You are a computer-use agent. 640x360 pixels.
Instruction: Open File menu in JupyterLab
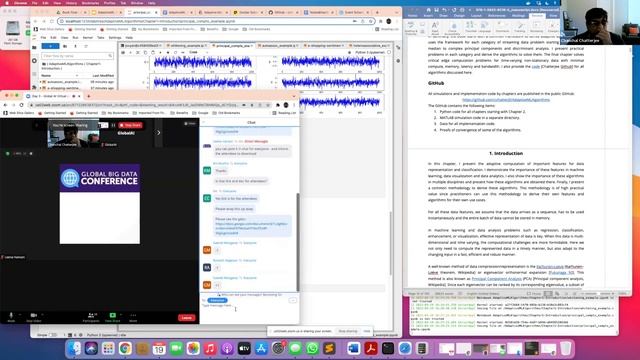click(x=43, y=38)
